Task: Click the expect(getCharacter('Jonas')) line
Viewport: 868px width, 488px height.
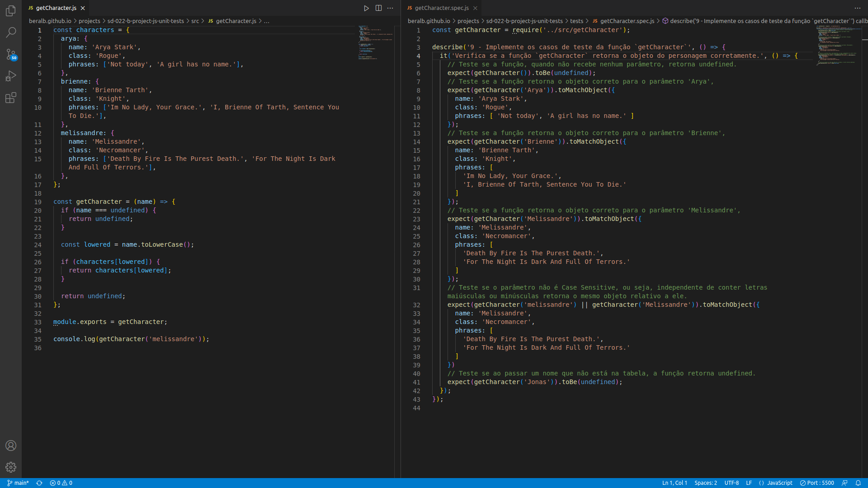Action: pyautogui.click(x=535, y=382)
